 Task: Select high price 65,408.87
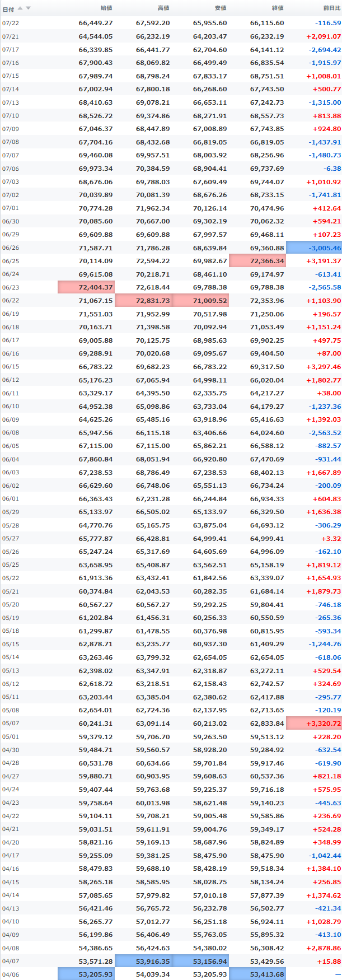point(153,565)
